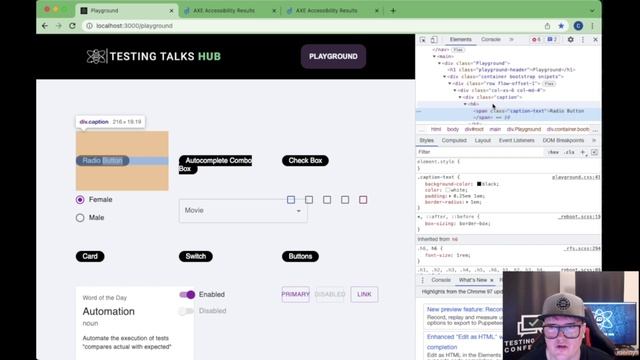Open the playground.css source link in Styles
The height and width of the screenshot is (360, 640).
coord(576,178)
